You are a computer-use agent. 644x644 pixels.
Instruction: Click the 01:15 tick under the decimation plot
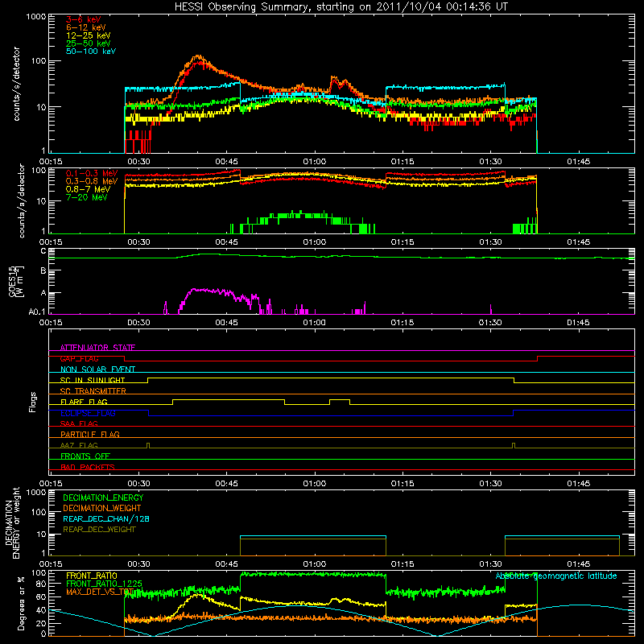(x=402, y=564)
